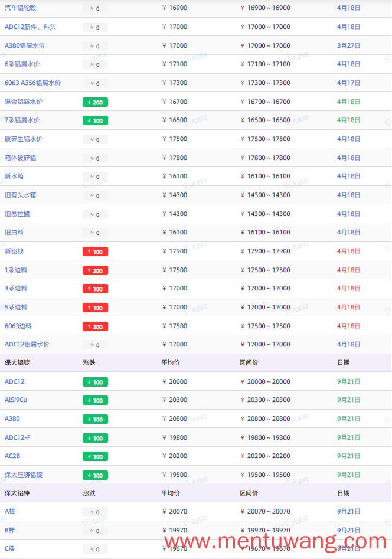392x559 pixels.
Task: Click the 9月21日 date for AC2B
Action: click(348, 456)
